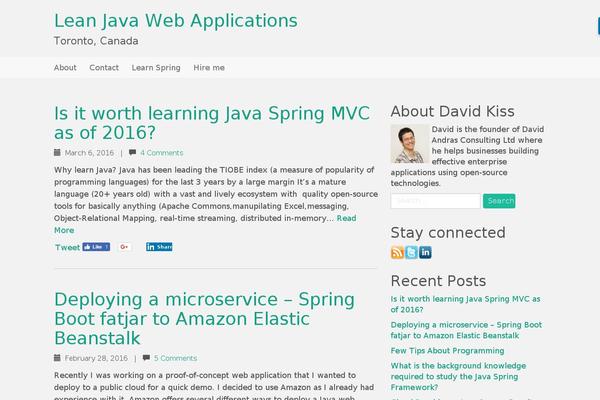Click the calendar icon beside February 28, 2016

point(57,358)
